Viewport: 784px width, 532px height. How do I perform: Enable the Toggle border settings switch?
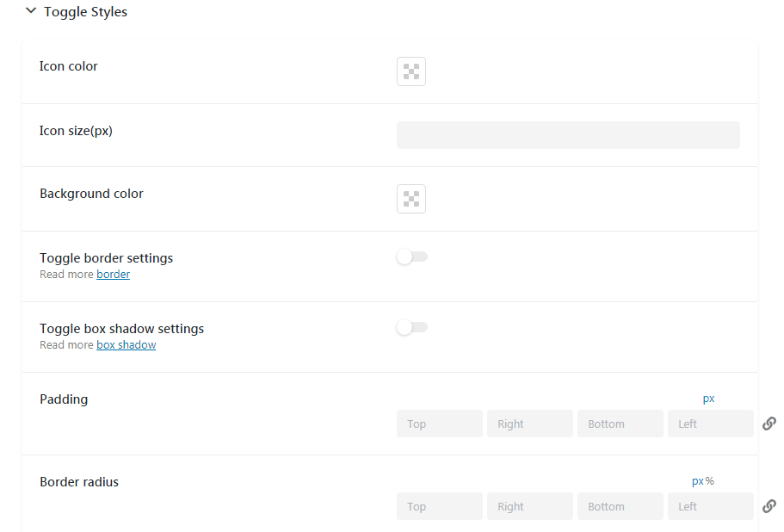pos(412,257)
